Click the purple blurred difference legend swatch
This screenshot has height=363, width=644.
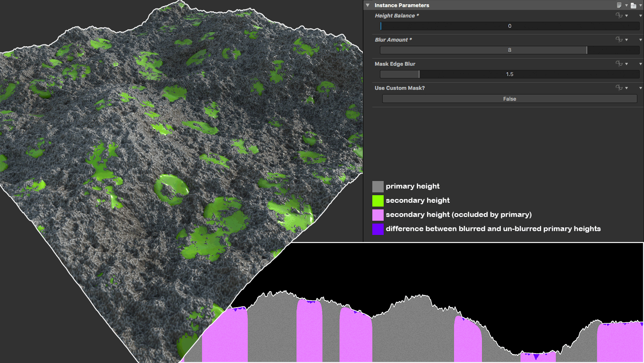coord(378,229)
